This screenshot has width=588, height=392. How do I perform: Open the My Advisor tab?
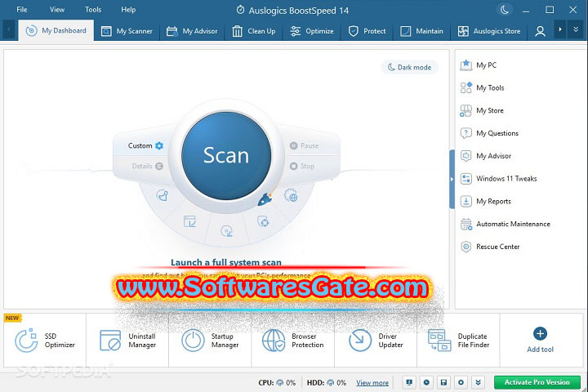pyautogui.click(x=192, y=31)
